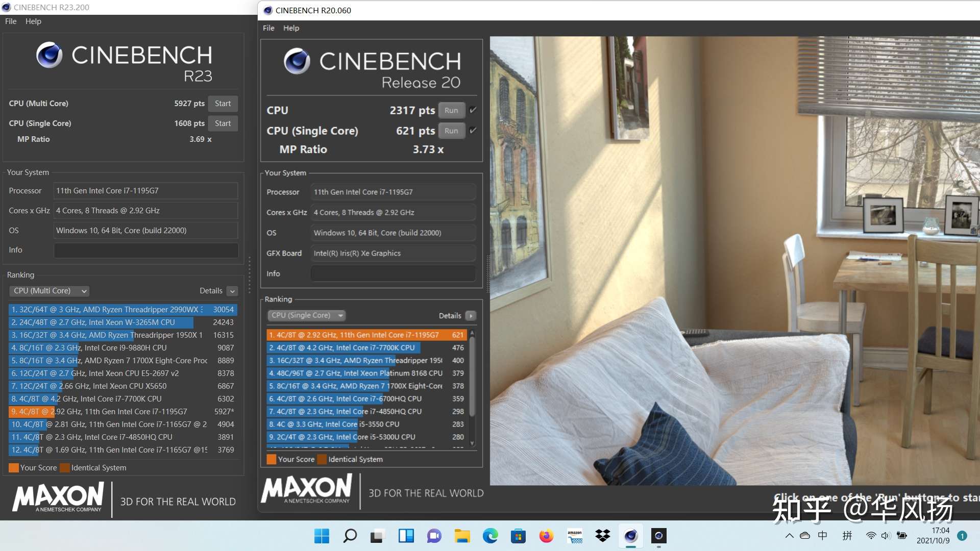
Task: Open Task View on taskbar
Action: point(377,536)
